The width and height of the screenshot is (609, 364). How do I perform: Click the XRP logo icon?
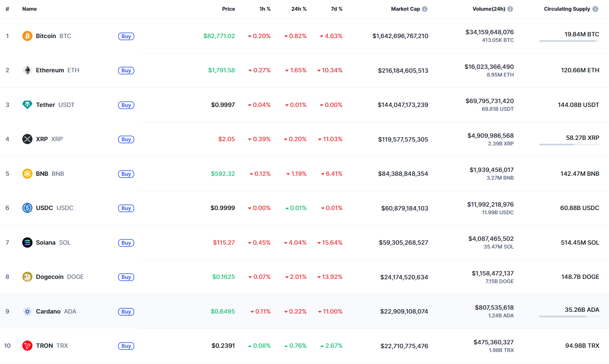pos(27,139)
